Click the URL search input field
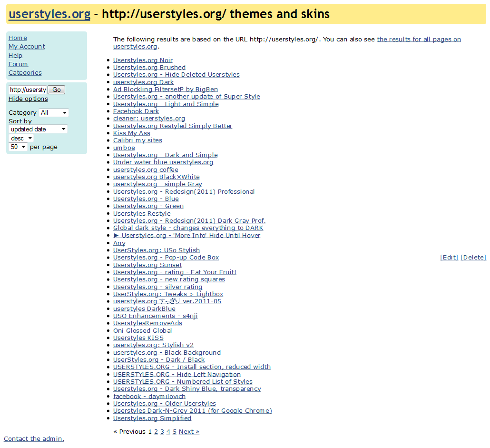The height and width of the screenshot is (448, 490). pos(27,90)
